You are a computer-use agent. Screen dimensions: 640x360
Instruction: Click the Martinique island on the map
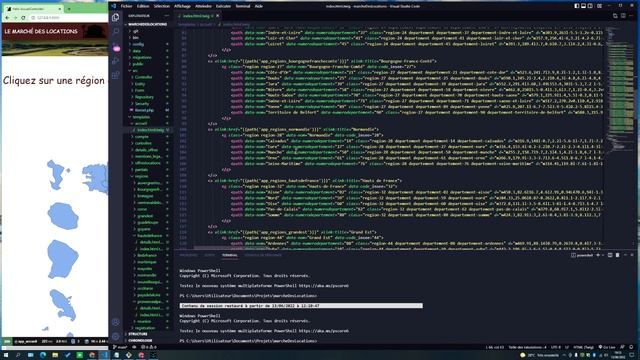tap(63, 304)
